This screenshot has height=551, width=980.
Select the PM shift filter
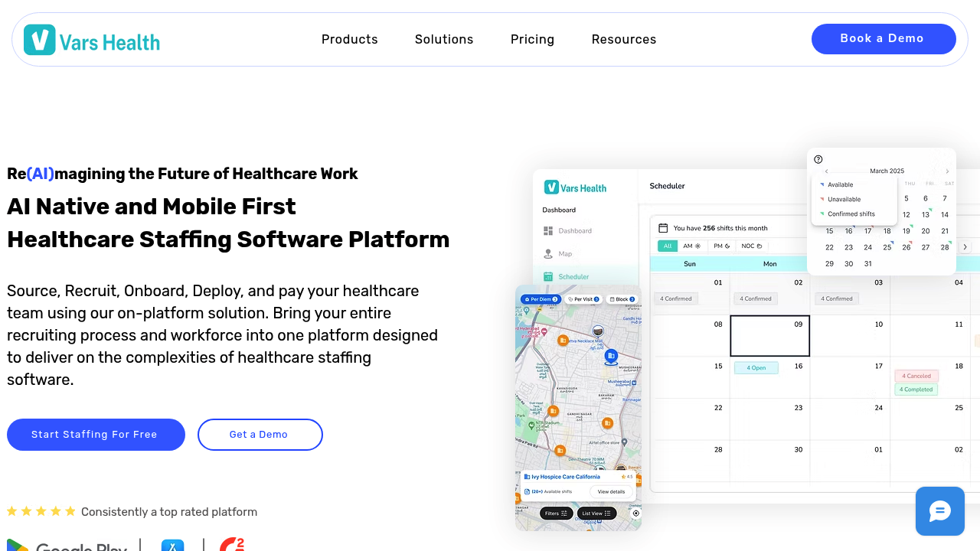[x=721, y=246]
